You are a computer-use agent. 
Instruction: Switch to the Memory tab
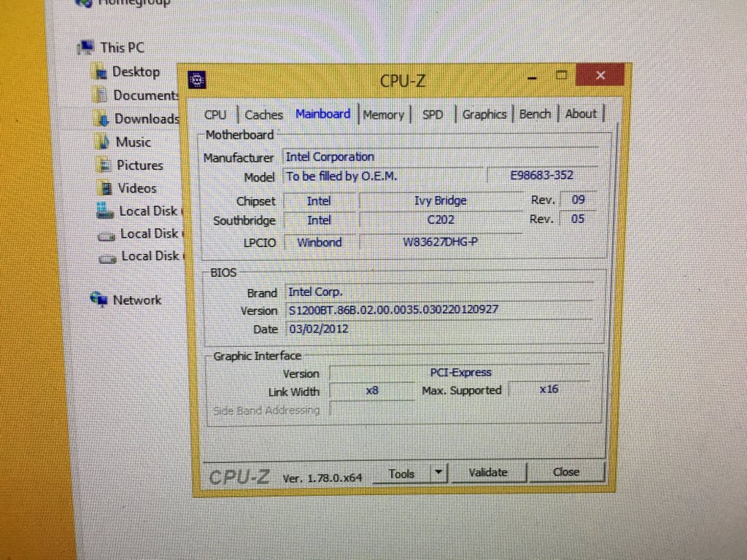click(x=383, y=114)
